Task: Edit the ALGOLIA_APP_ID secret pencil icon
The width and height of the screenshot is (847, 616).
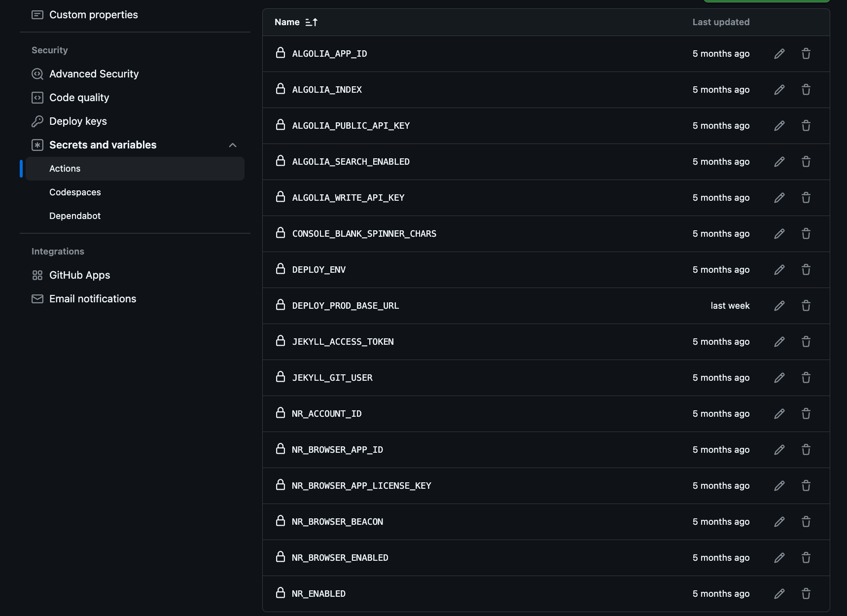Action: click(x=779, y=53)
